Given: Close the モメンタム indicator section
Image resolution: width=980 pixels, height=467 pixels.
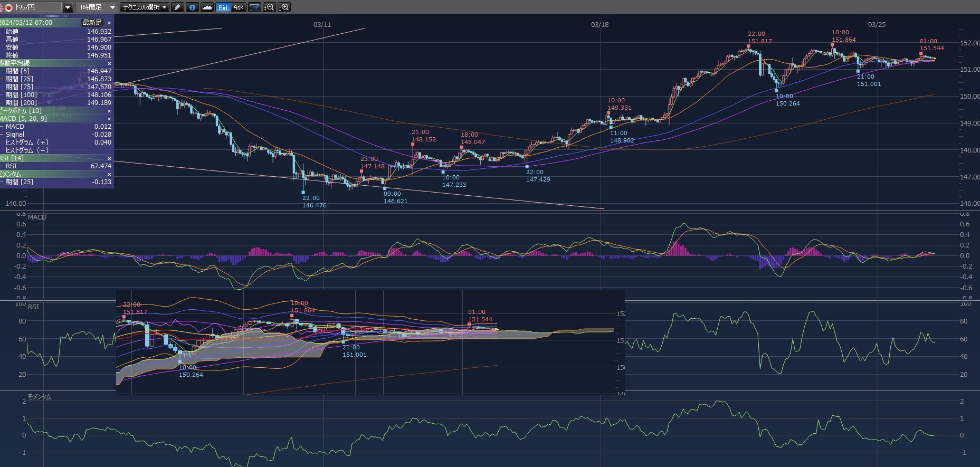Looking at the screenshot, I should [x=109, y=174].
